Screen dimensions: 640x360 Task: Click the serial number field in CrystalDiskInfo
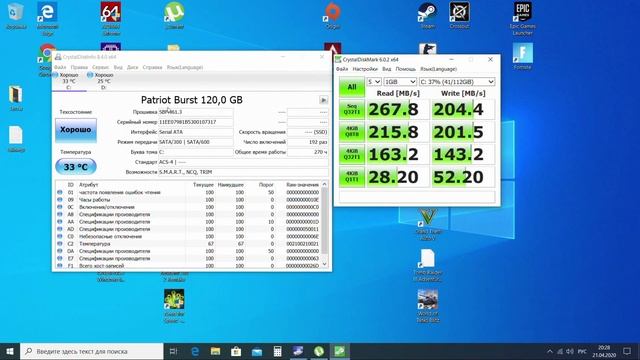tap(196, 122)
